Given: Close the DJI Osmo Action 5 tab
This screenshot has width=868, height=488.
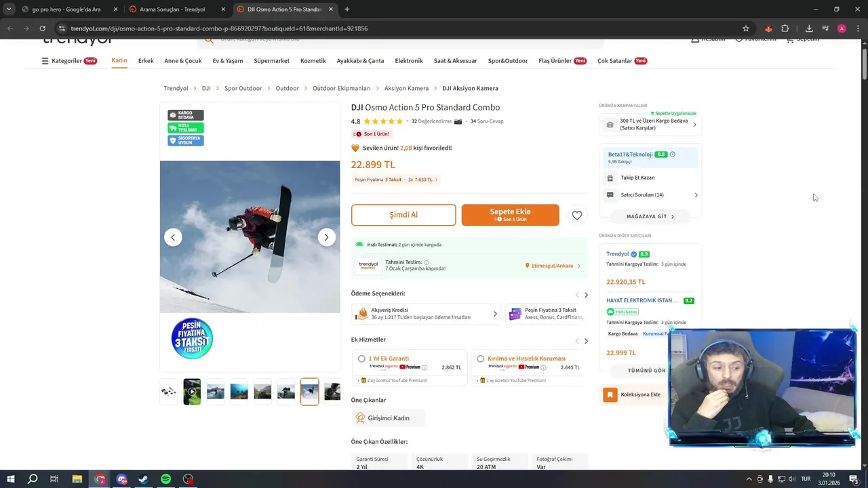Looking at the screenshot, I should pos(331,9).
